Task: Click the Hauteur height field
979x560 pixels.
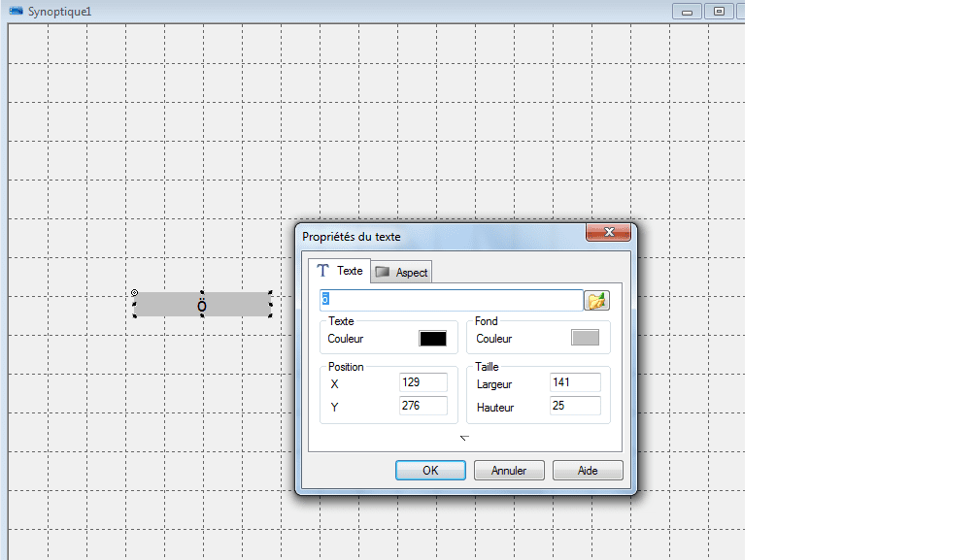Action: pyautogui.click(x=574, y=406)
